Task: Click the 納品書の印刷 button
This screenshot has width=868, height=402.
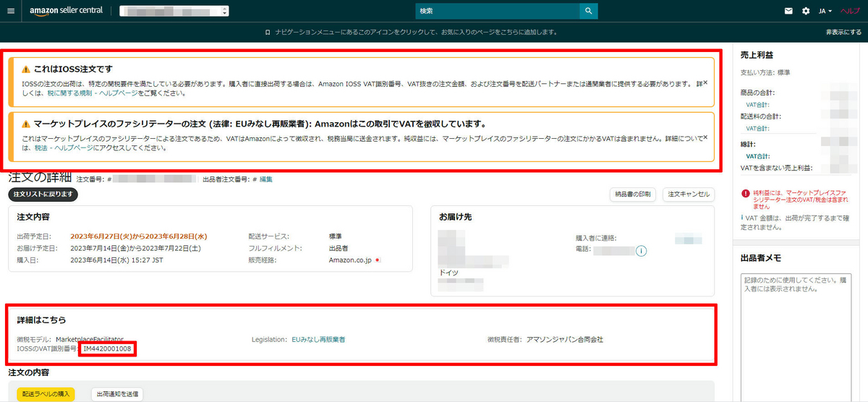Action: [634, 194]
